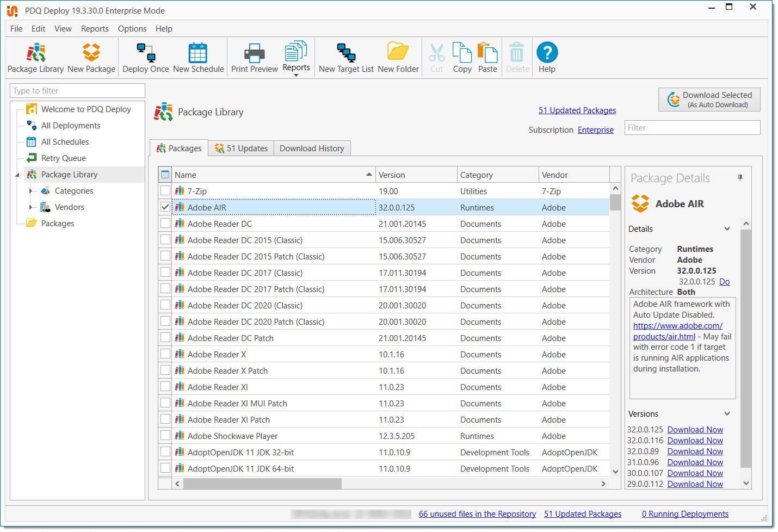The height and width of the screenshot is (532, 778).
Task: Click the Download Selected button
Action: tap(709, 100)
